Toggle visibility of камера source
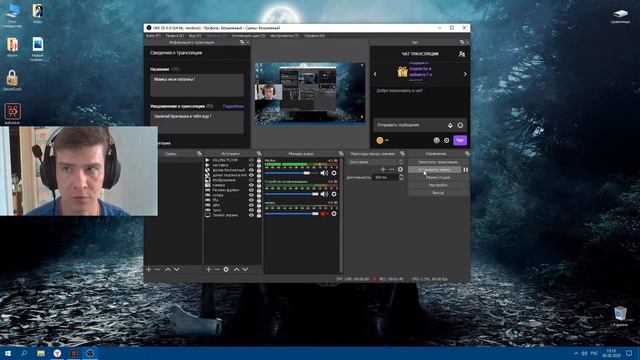The image size is (640, 360). 251,185
